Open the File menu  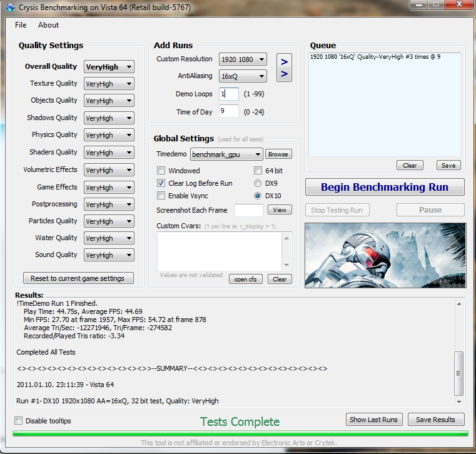[21, 25]
